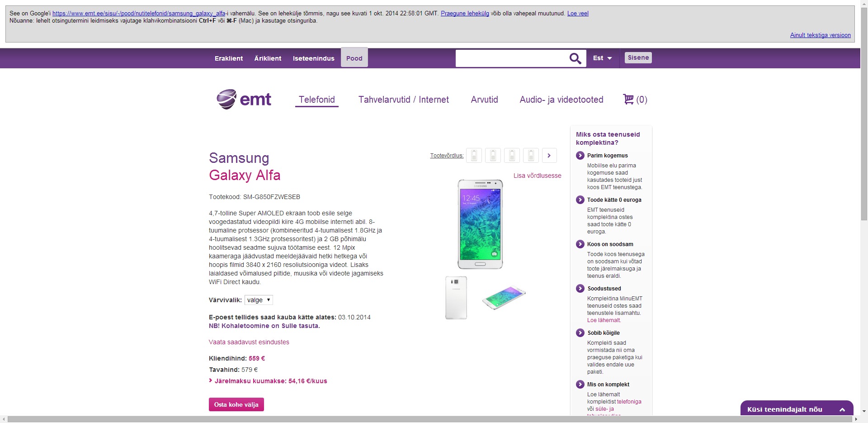868x423 pixels.
Task: Click Miks osta teenuseid komplektina heading
Action: (608, 138)
